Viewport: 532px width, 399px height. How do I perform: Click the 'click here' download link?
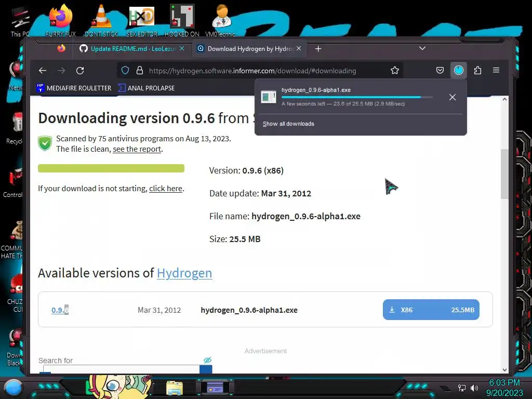(166, 189)
